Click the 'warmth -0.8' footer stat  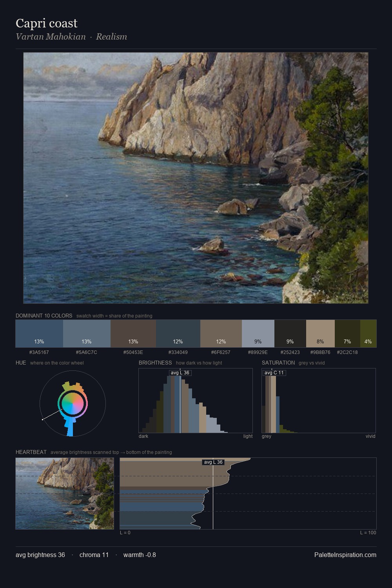[140, 555]
